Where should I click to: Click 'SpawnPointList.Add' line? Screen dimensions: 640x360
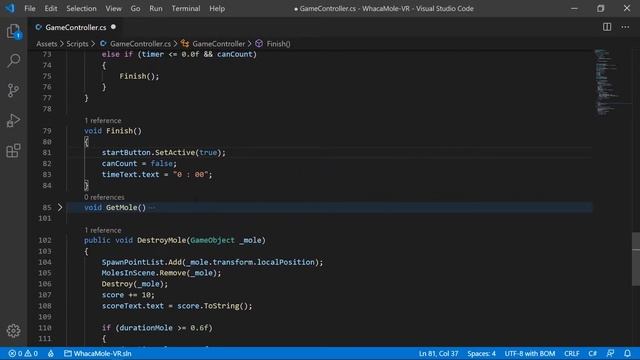pyautogui.click(x=212, y=262)
